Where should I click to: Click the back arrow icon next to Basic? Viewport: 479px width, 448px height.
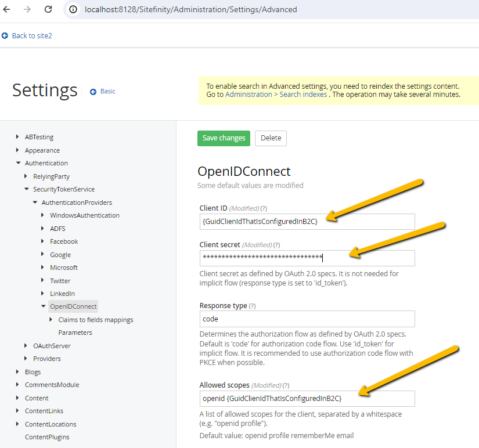(x=93, y=91)
